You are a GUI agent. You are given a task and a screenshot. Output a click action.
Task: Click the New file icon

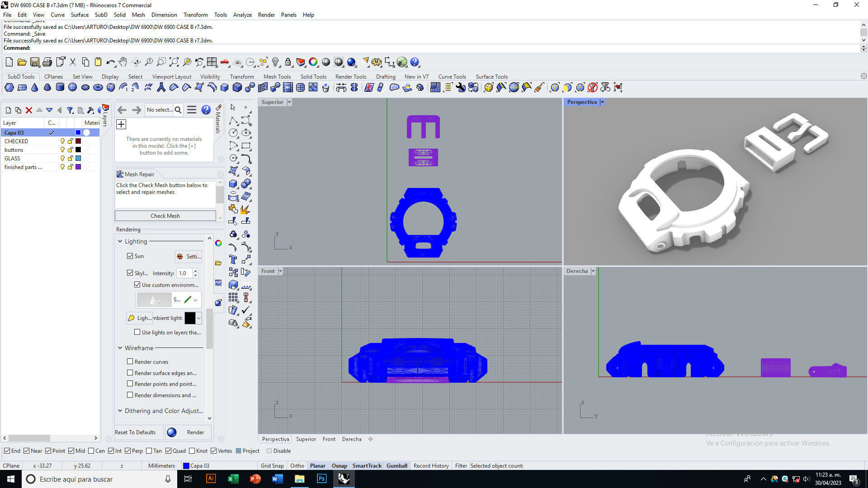[x=9, y=62]
